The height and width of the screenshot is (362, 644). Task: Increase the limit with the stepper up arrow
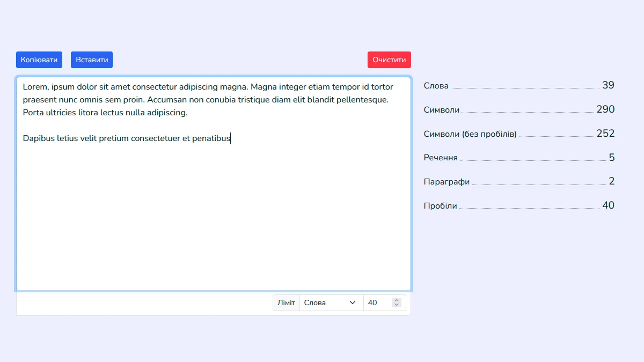tap(397, 301)
